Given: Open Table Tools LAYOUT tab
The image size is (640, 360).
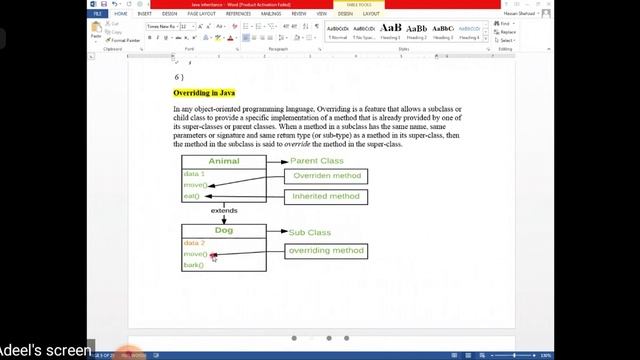Looking at the screenshot, I should [x=371, y=14].
